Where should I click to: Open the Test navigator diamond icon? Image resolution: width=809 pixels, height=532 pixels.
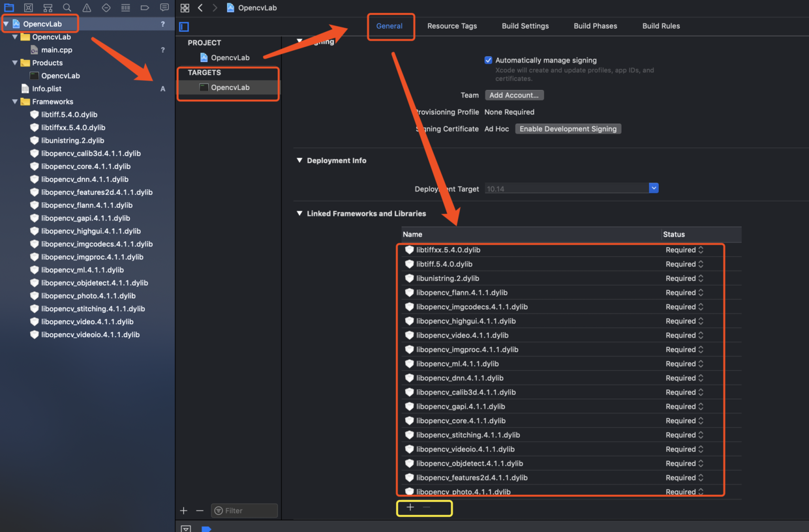click(106, 8)
